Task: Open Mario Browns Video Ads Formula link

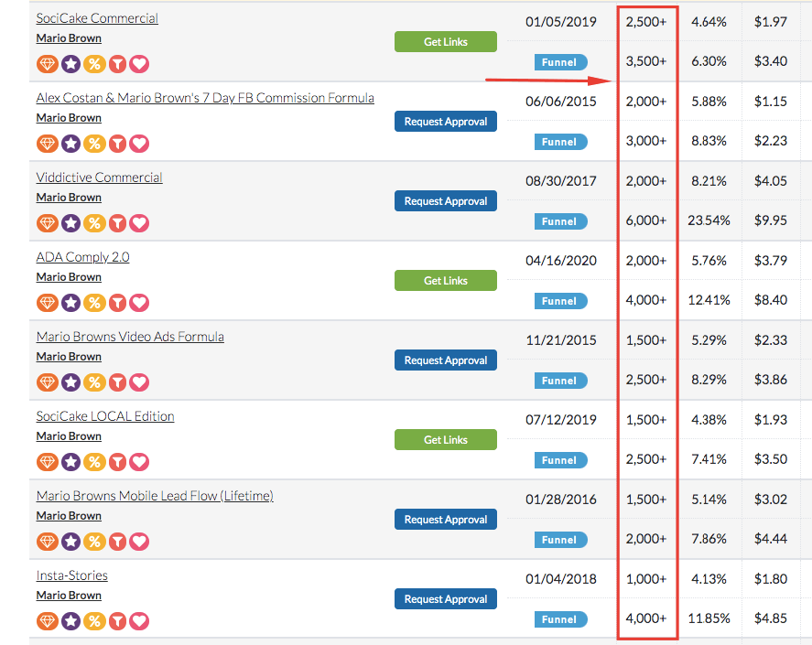Action: [130, 337]
